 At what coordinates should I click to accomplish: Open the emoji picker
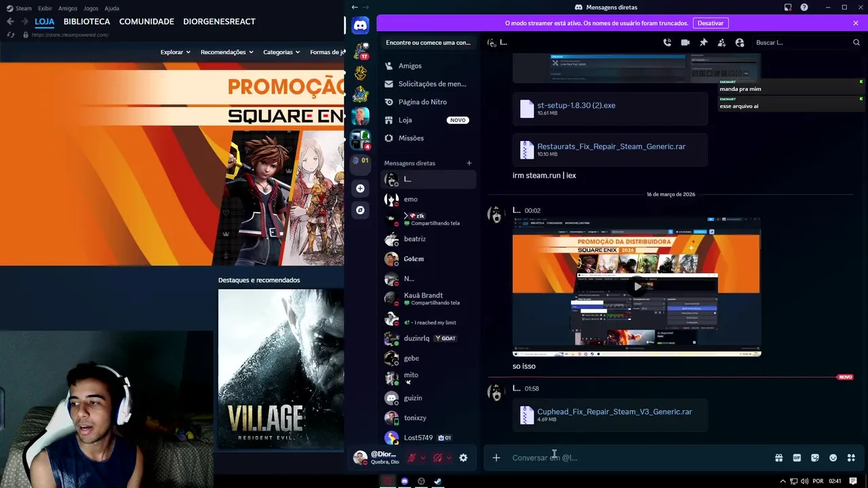tap(833, 457)
